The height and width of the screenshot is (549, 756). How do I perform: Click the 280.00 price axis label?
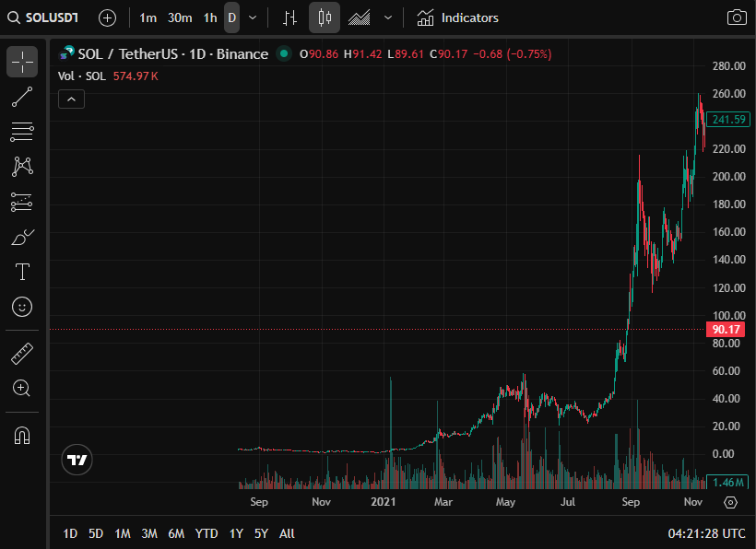(x=729, y=66)
